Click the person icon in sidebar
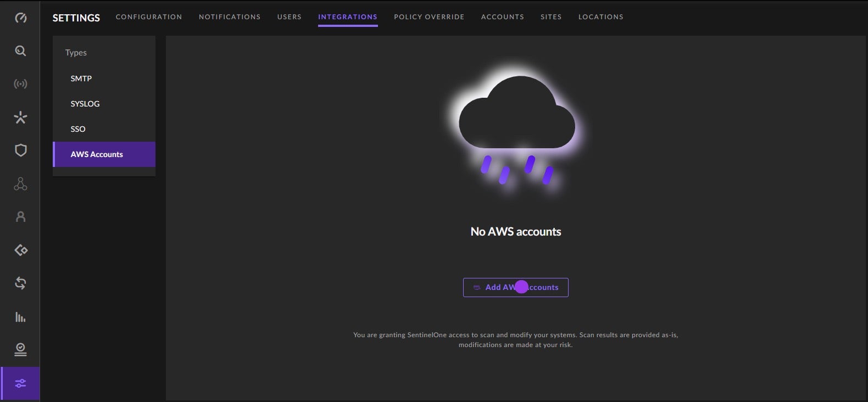Image resolution: width=868 pixels, height=402 pixels. point(20,217)
